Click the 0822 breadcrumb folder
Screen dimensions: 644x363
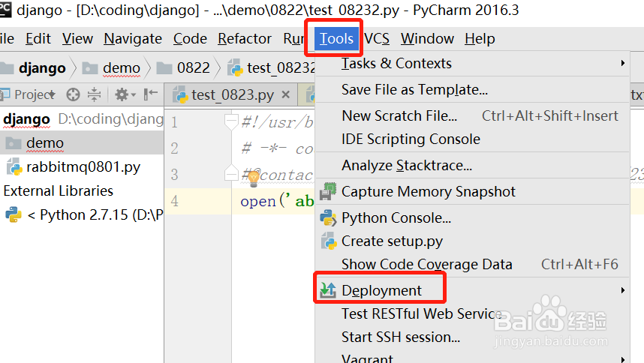point(194,67)
